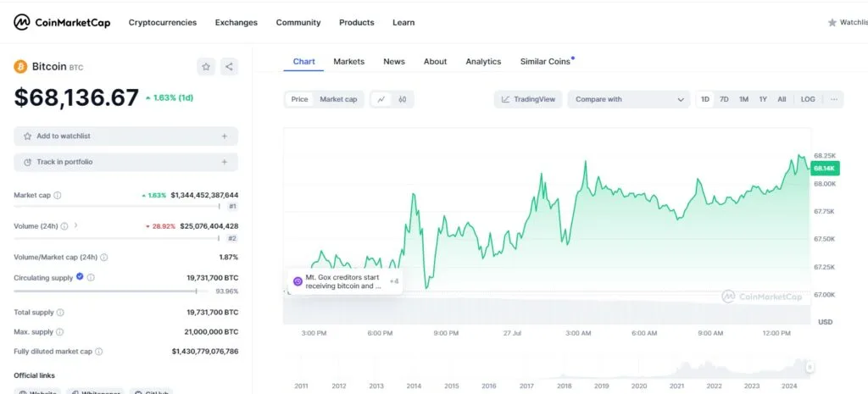Open the chart more options ellipsis
Image resolution: width=868 pixels, height=394 pixels.
(834, 100)
